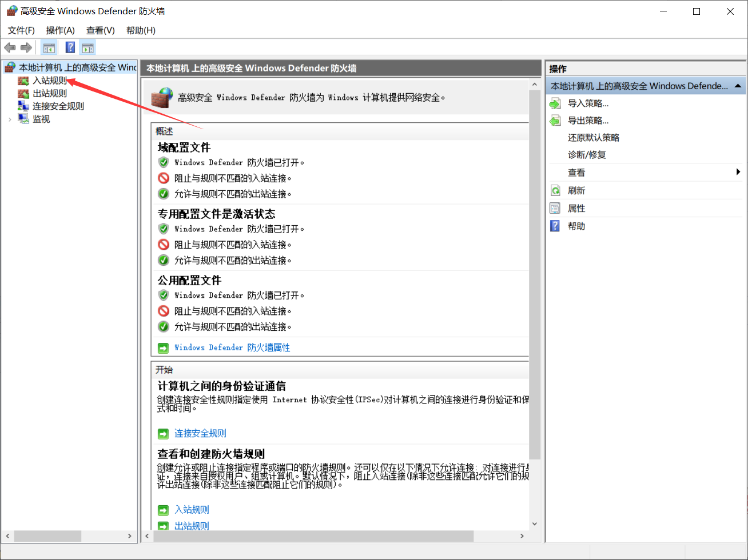Viewport: 748px width, 560px height.
Task: Click the 导入策略 icon in the Actions pane
Action: pyautogui.click(x=555, y=103)
